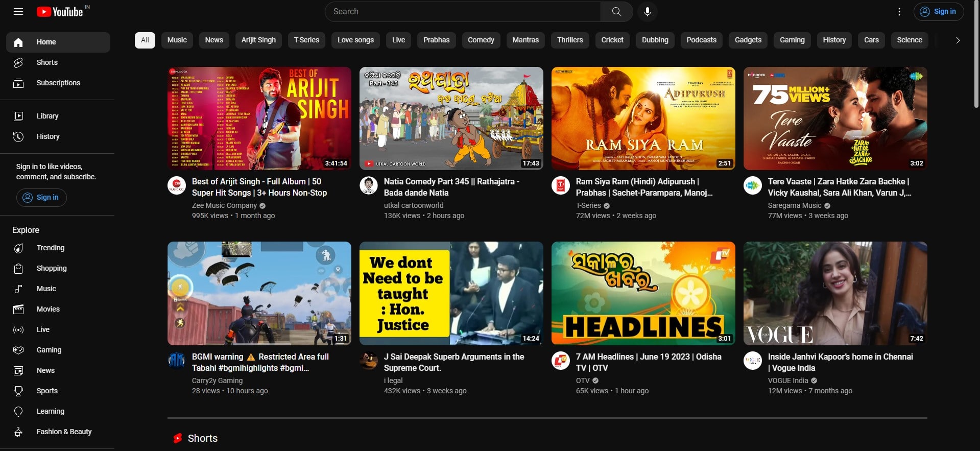980x451 pixels.
Task: Open the i legal channel name
Action: point(393,381)
